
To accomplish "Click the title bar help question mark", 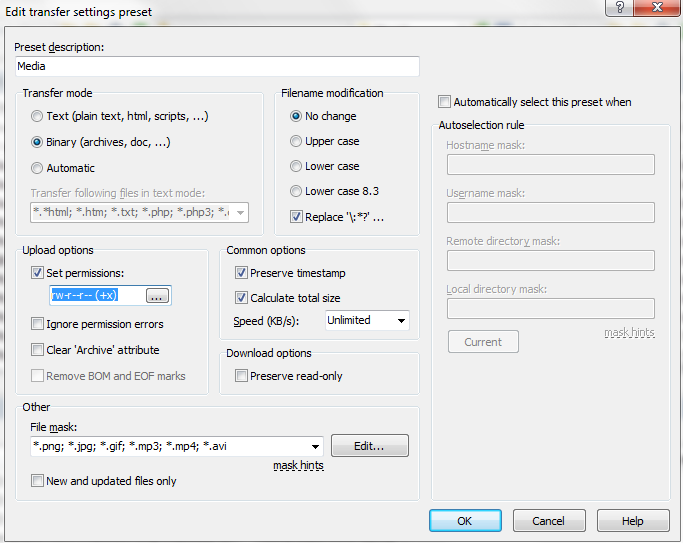I will (x=621, y=7).
